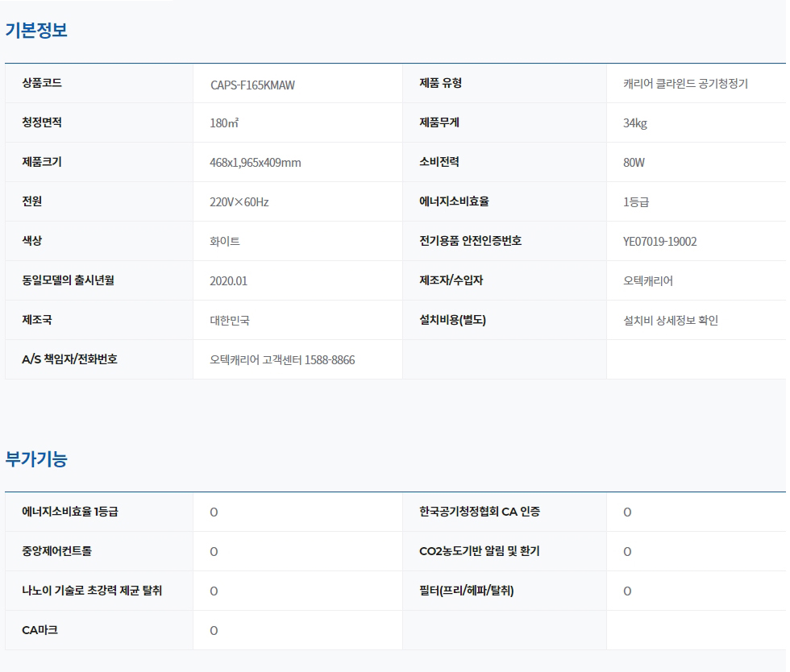790x672 pixels.
Task: Select the release date 2020.01
Action: coord(228,281)
